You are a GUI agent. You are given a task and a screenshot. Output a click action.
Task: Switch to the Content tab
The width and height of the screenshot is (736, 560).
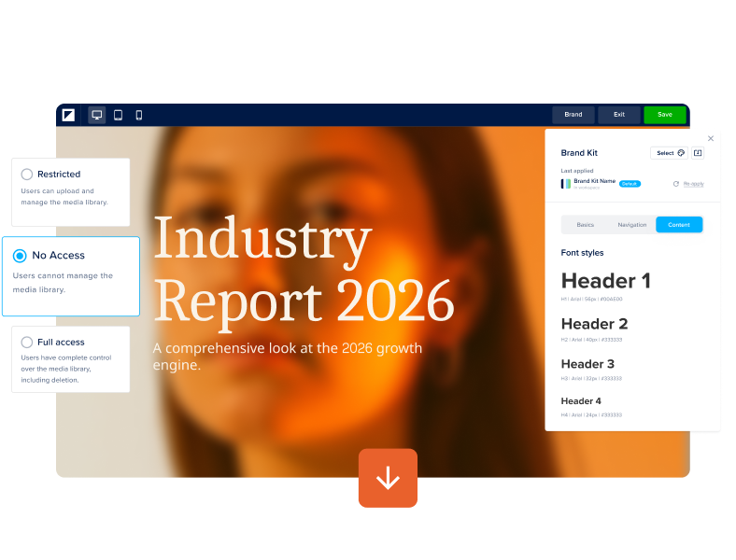click(679, 225)
